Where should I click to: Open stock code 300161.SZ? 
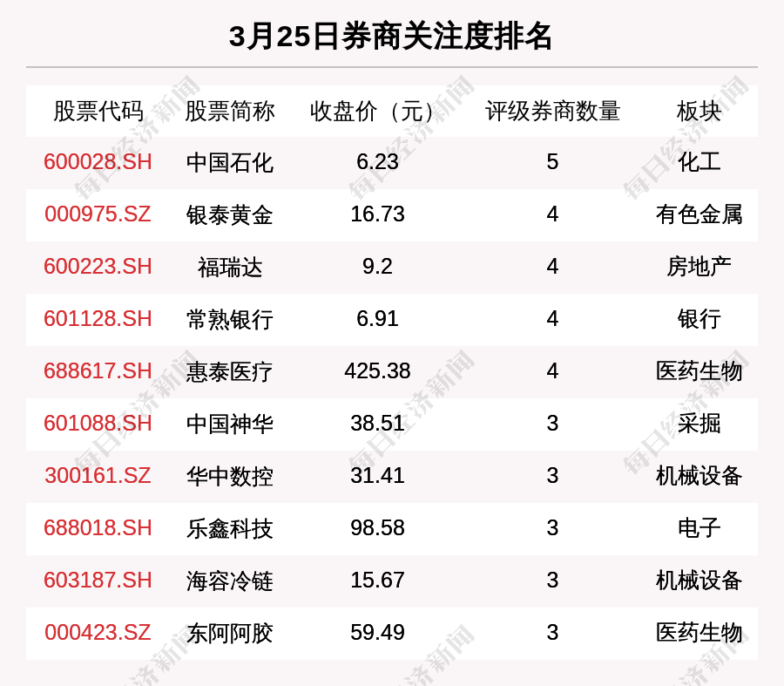(98, 476)
